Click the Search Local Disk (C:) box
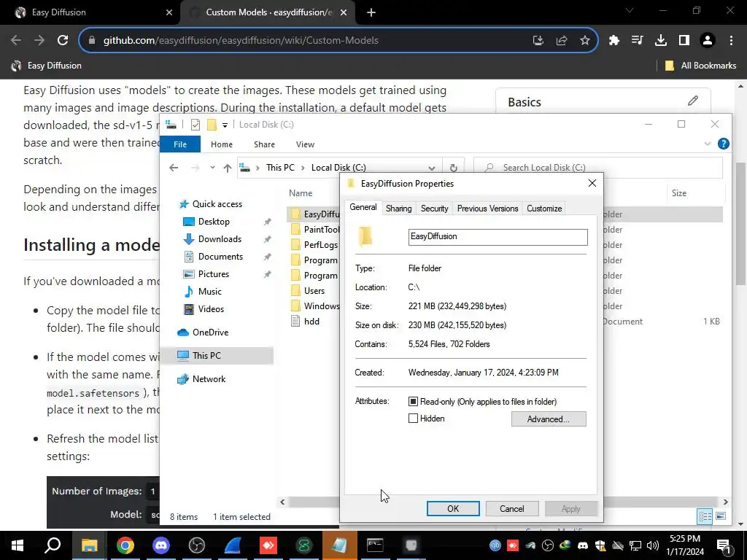 click(598, 168)
